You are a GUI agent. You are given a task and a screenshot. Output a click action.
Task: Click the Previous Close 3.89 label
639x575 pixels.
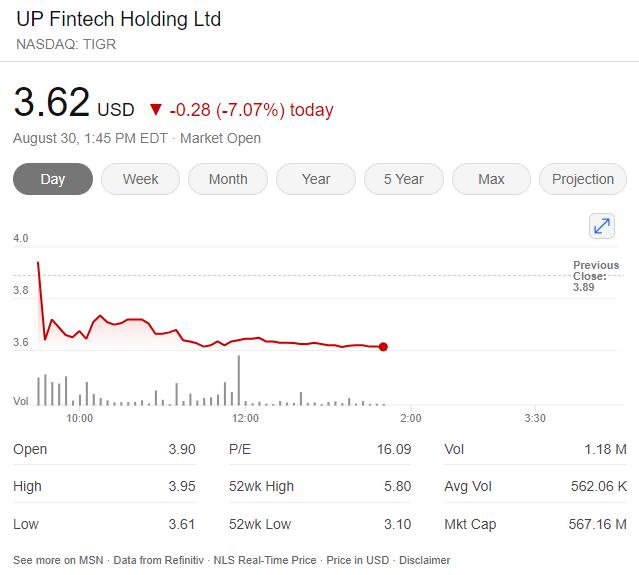point(596,276)
